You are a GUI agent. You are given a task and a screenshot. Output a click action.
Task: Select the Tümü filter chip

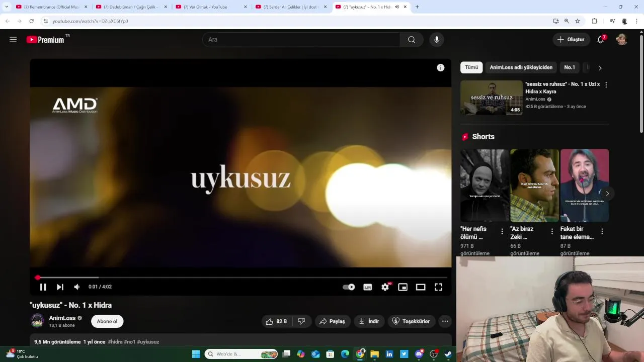click(471, 67)
